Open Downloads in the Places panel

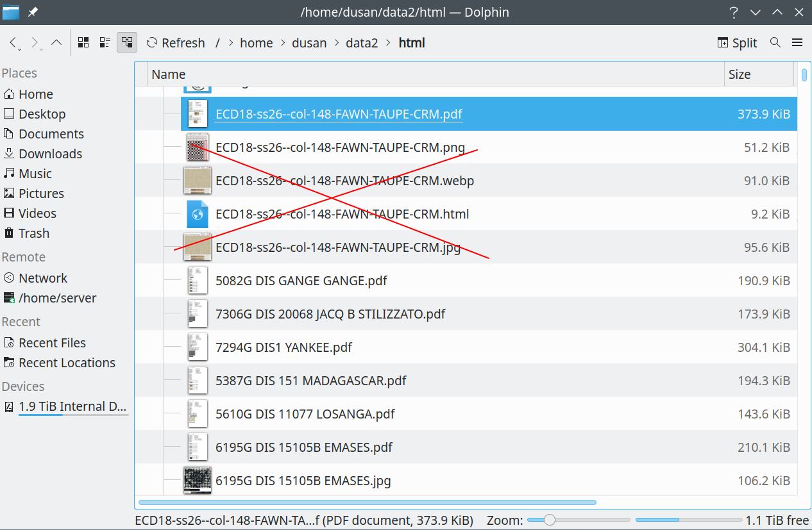(50, 154)
